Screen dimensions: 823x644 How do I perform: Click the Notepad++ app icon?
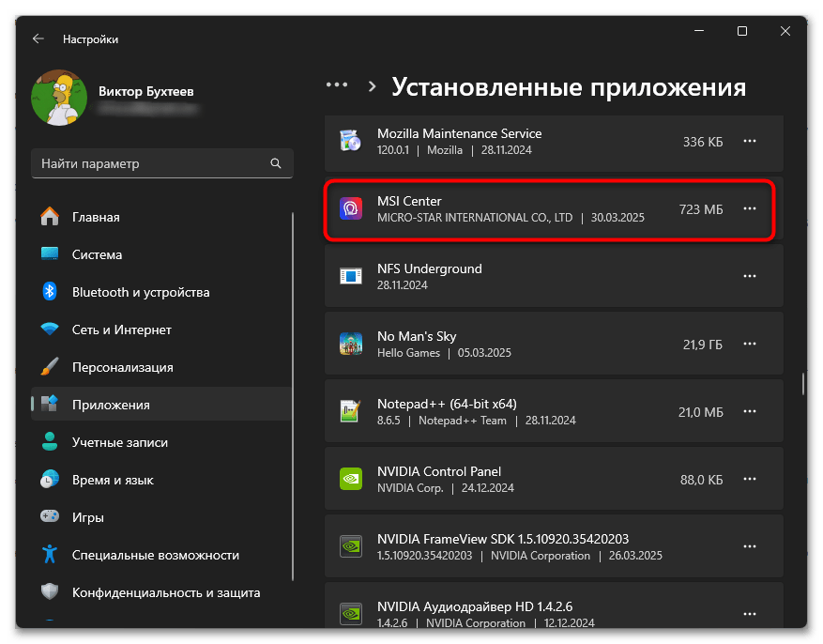click(x=351, y=411)
